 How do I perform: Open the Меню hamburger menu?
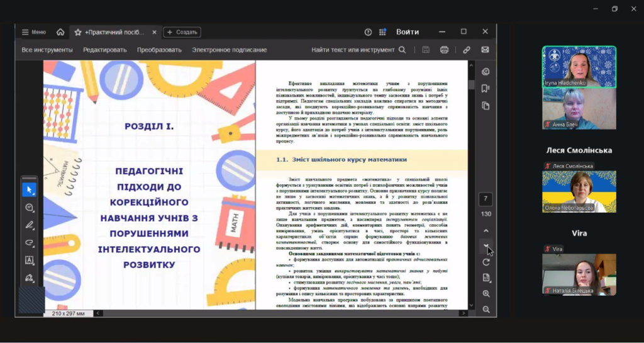click(x=33, y=32)
